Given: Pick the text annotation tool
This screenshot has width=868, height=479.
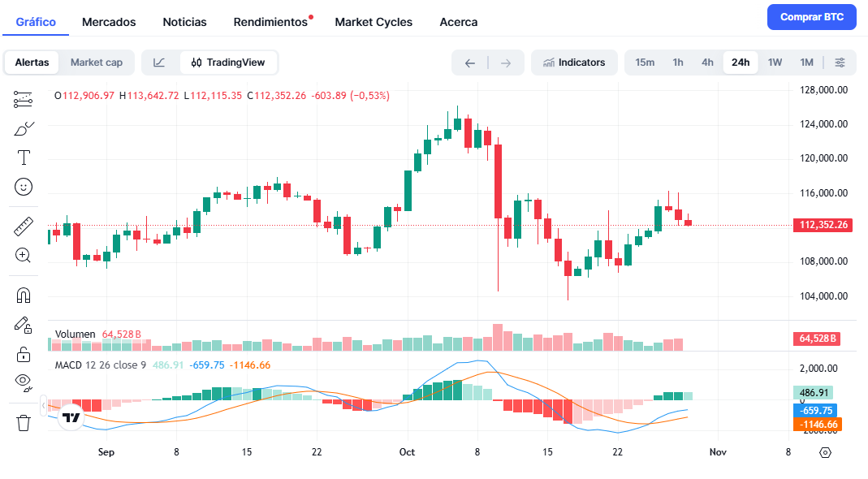Looking at the screenshot, I should click(x=24, y=158).
